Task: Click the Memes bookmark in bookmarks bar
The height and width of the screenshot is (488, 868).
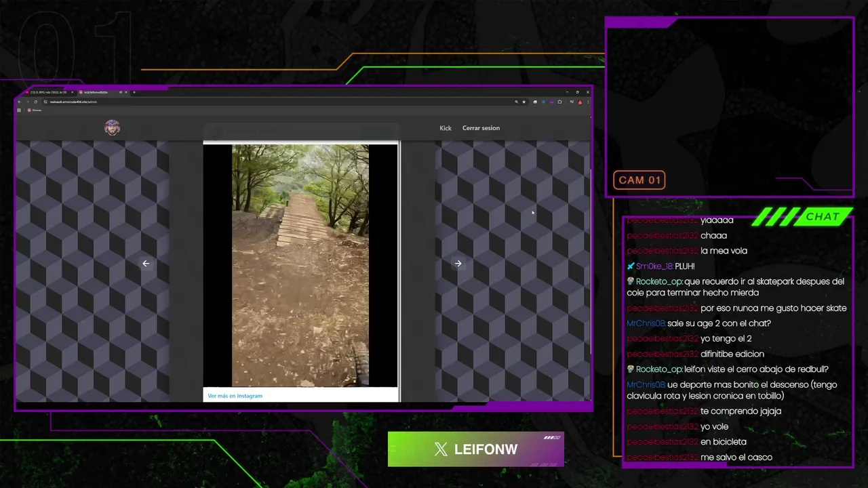Action: [34, 110]
